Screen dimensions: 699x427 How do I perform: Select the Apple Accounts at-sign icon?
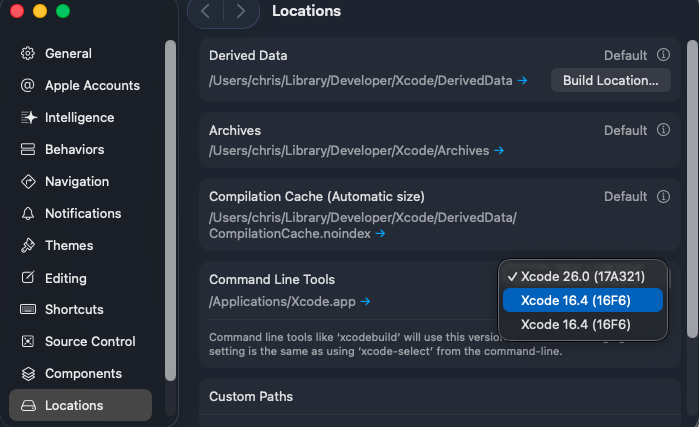point(28,85)
